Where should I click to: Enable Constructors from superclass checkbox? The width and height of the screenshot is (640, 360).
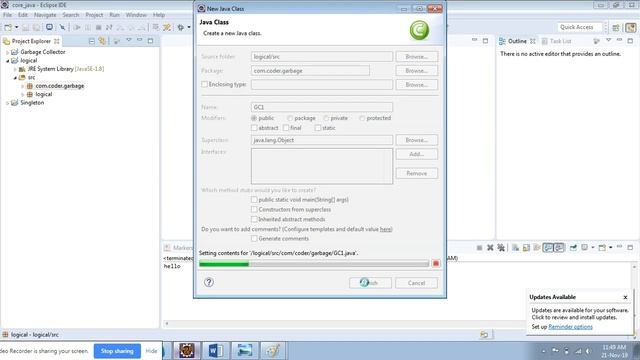pyautogui.click(x=254, y=209)
